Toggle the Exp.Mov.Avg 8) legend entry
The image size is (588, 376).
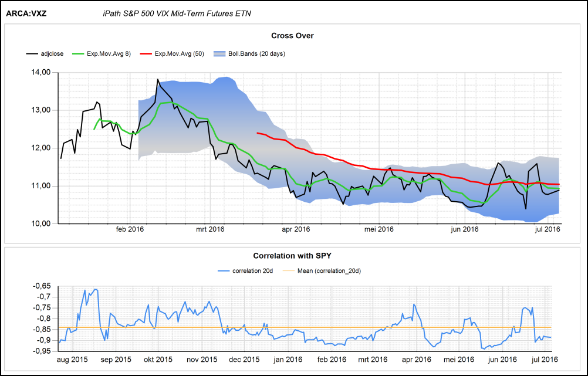coord(102,53)
